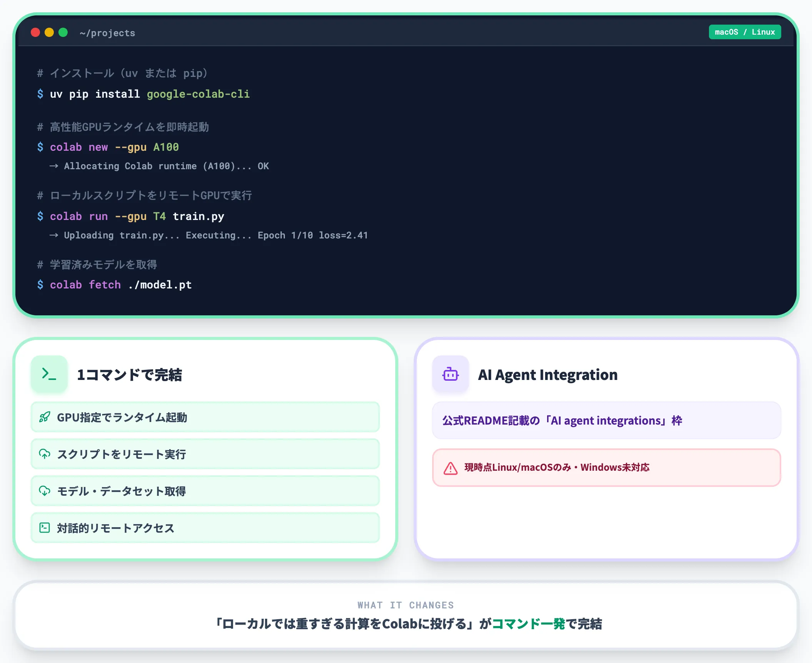Click the uv pip install command line

143,94
